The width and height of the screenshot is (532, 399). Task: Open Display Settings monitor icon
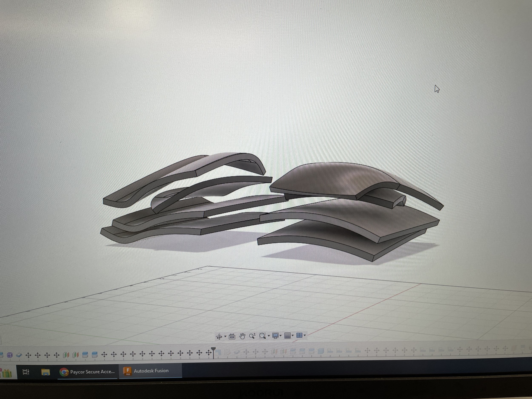275,336
